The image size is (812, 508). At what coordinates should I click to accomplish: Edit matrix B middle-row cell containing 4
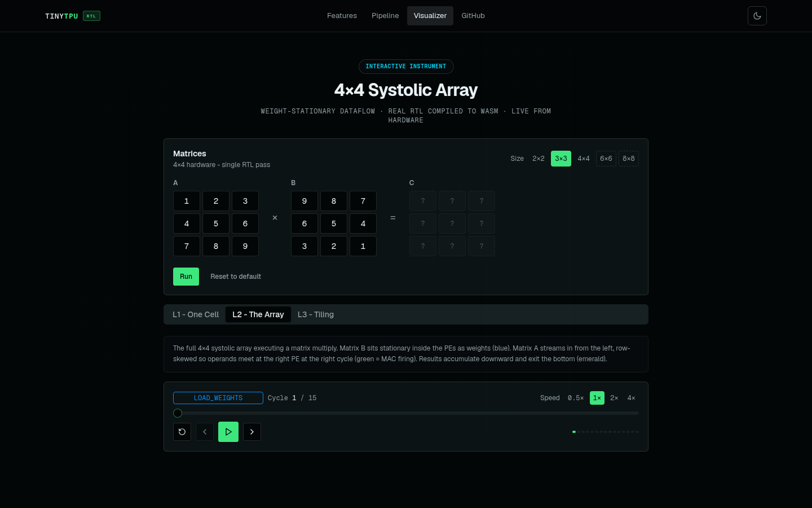(x=363, y=224)
